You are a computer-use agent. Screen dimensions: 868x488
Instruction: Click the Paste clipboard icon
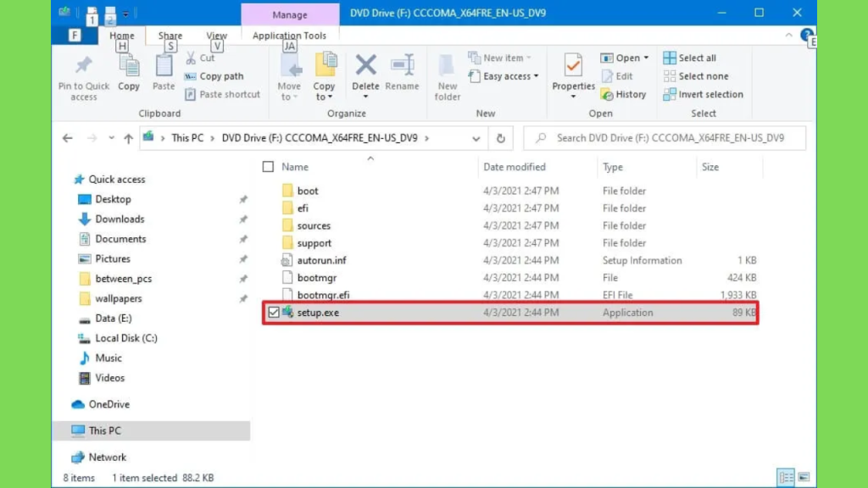click(x=164, y=67)
